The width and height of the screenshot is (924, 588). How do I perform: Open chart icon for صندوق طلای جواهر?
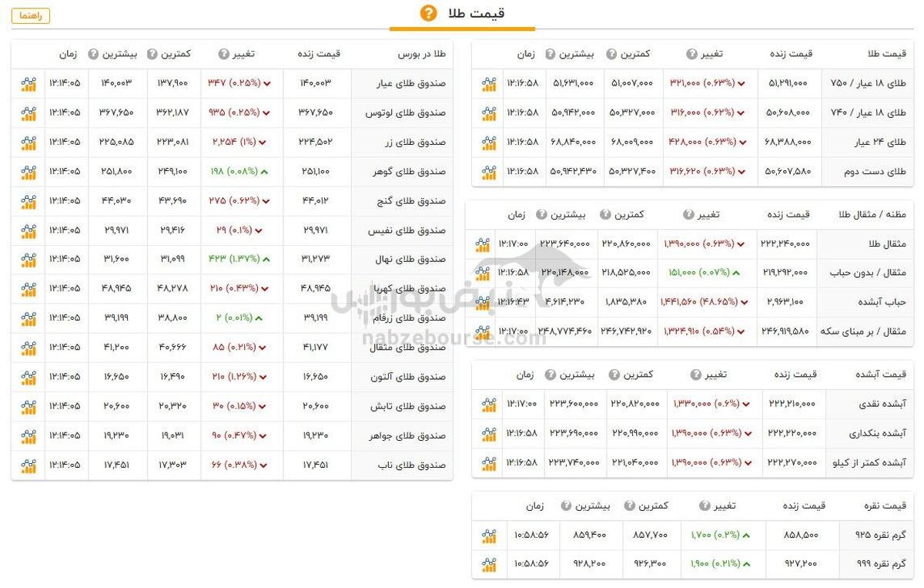click(x=28, y=436)
